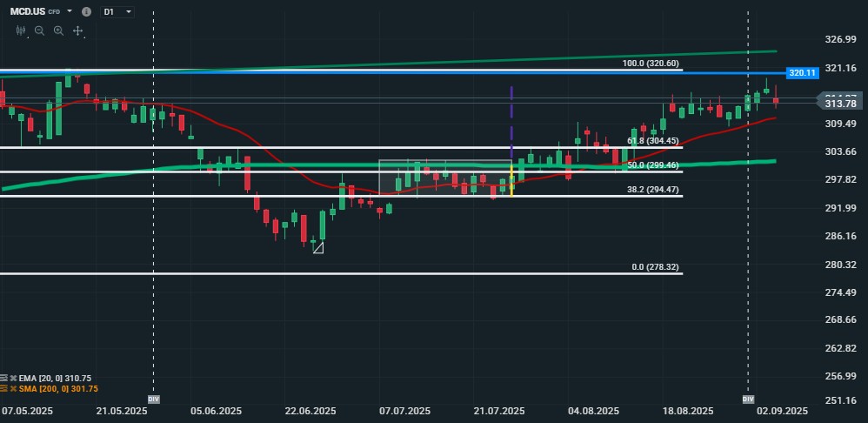Select the 61.8 (304.45) Fibonacci level label
This screenshot has height=423, width=868.
coord(654,141)
